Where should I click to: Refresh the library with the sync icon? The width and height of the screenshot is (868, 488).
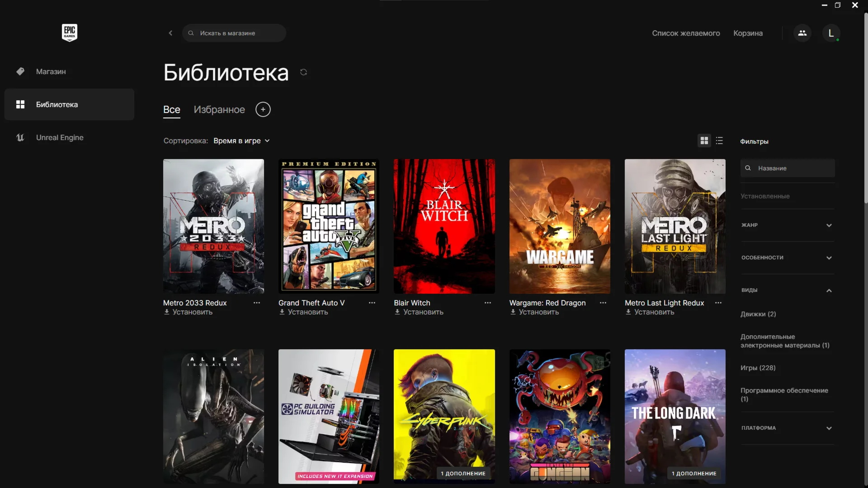(x=303, y=72)
